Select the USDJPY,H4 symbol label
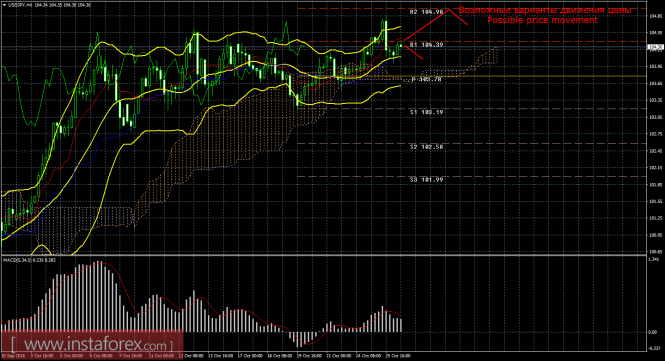665x361 pixels. click(20, 5)
